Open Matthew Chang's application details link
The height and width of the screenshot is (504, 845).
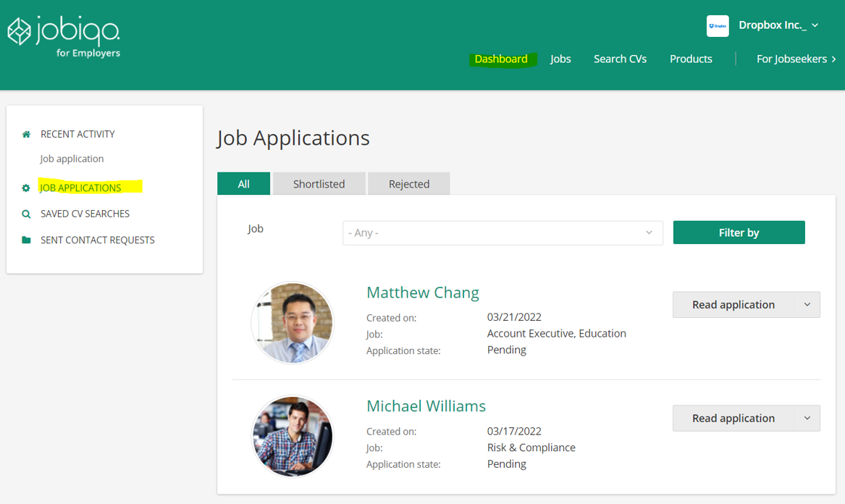[x=423, y=293]
